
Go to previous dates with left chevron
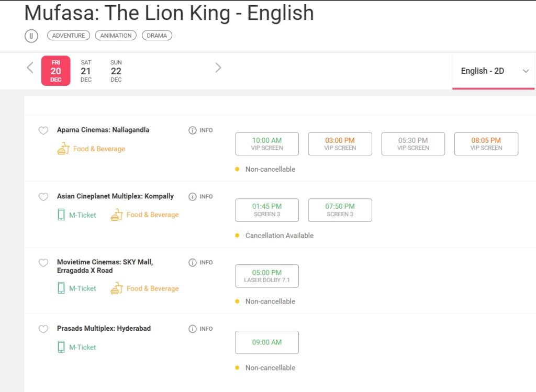click(30, 68)
